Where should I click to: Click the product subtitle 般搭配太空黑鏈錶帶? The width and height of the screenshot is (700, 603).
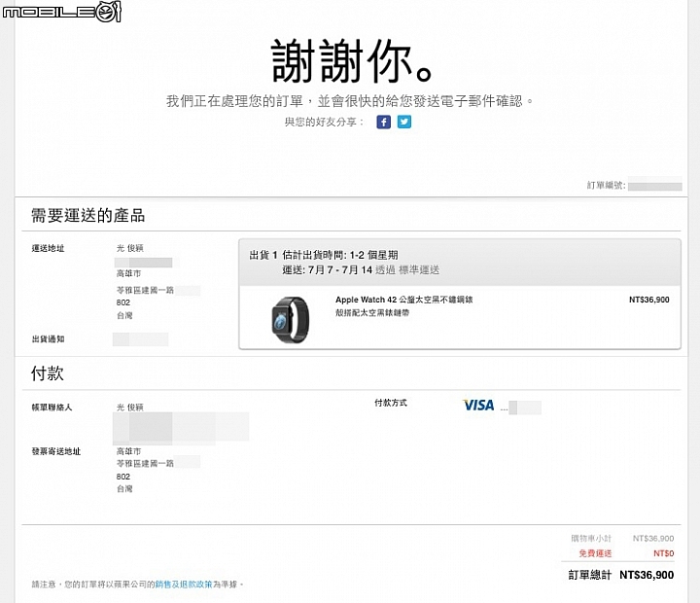click(x=372, y=313)
